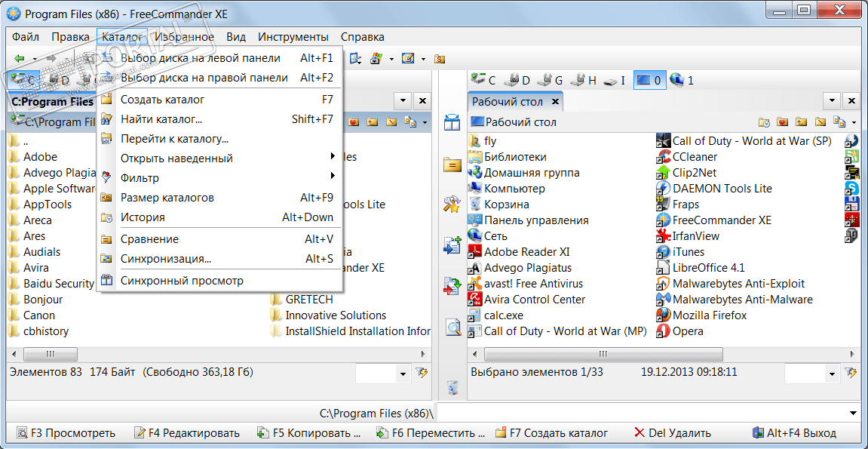Open the right panel tab list dropdown
The height and width of the screenshot is (449, 868).
(x=832, y=102)
